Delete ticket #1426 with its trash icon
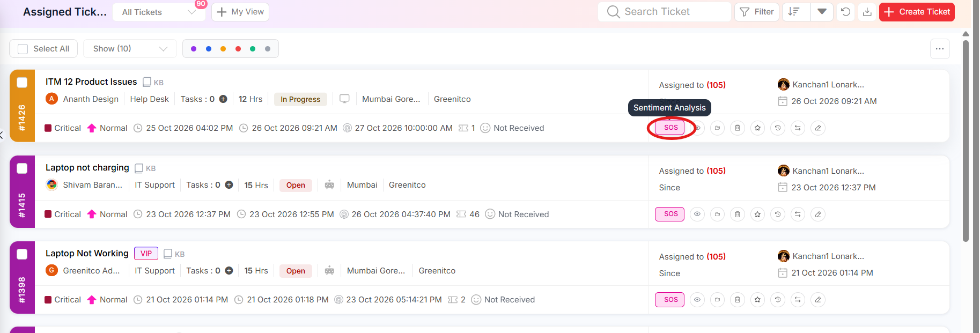Viewport: 980px width, 333px height. click(x=738, y=128)
